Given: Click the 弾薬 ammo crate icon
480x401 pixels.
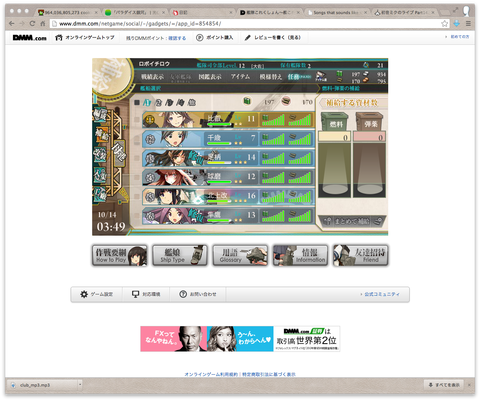Looking at the screenshot, I should coord(369,121).
